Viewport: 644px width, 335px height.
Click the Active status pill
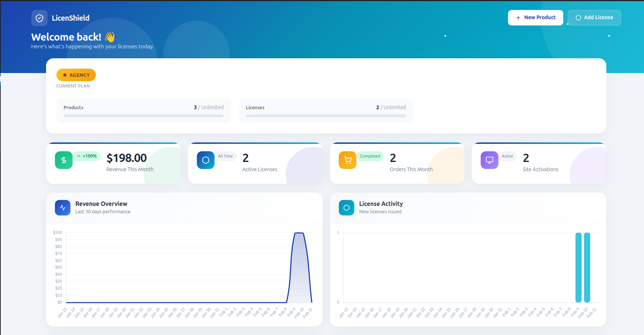click(508, 156)
